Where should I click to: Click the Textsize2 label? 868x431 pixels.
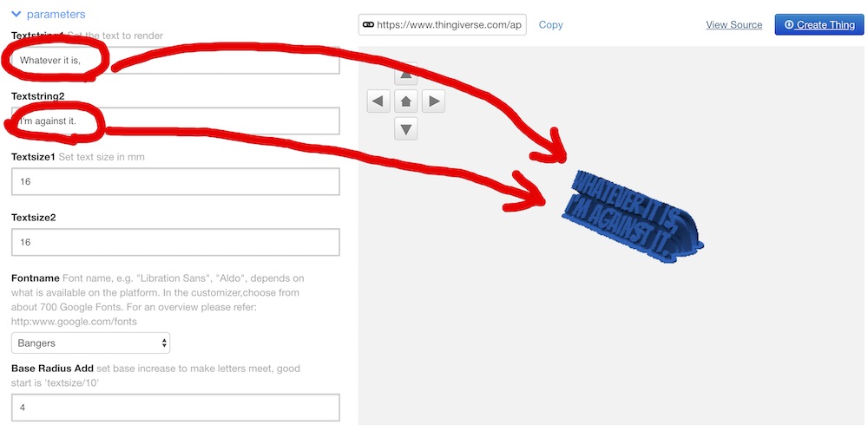[34, 218]
